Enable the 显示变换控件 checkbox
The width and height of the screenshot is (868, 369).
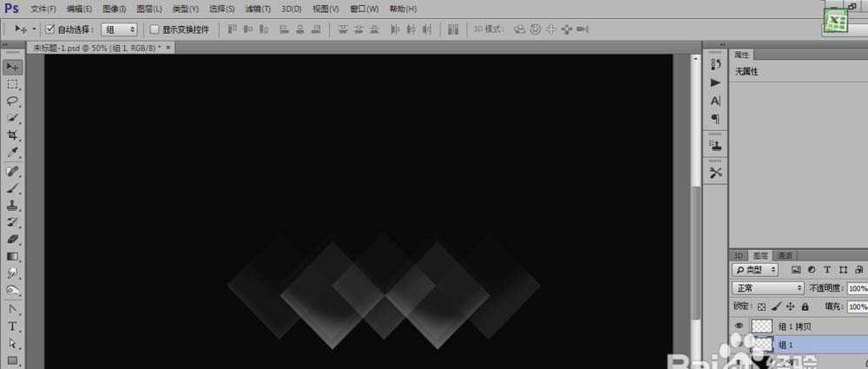click(155, 30)
